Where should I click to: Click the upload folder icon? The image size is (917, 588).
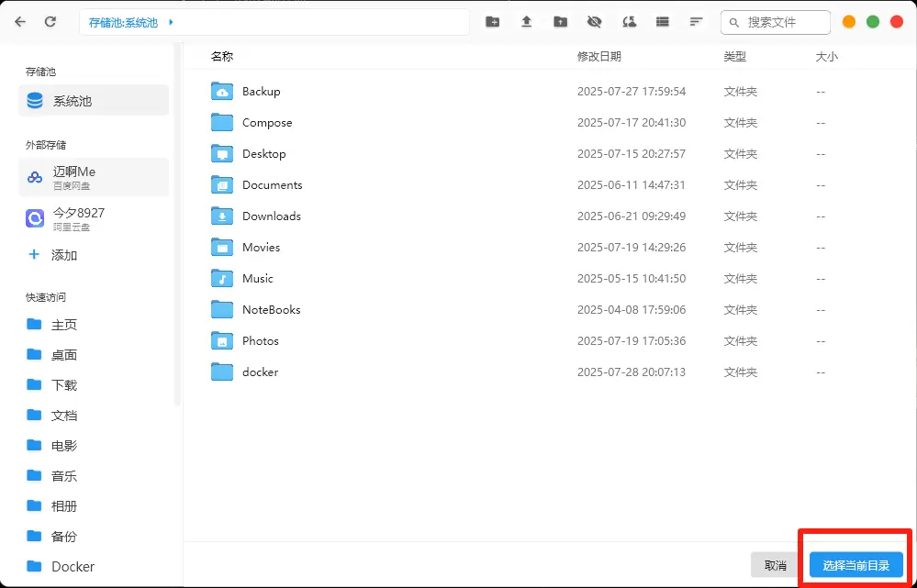(x=560, y=22)
